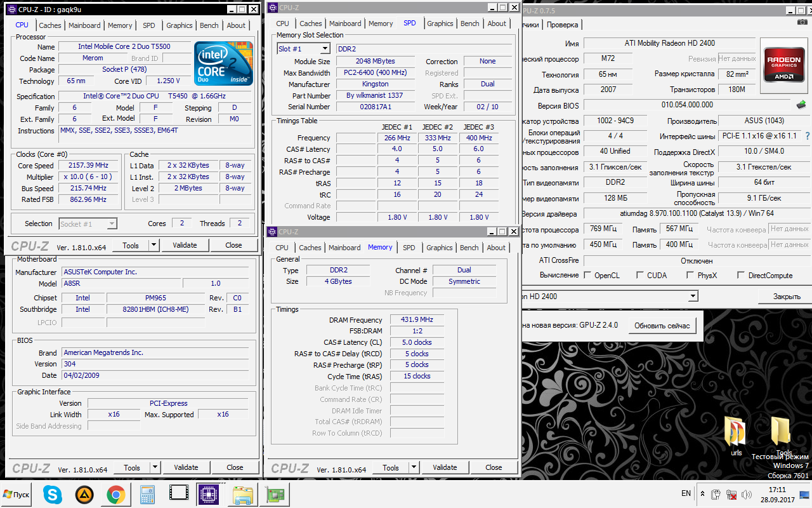This screenshot has width=812, height=508.
Task: Click Tools button in the Memory window
Action: (x=391, y=467)
